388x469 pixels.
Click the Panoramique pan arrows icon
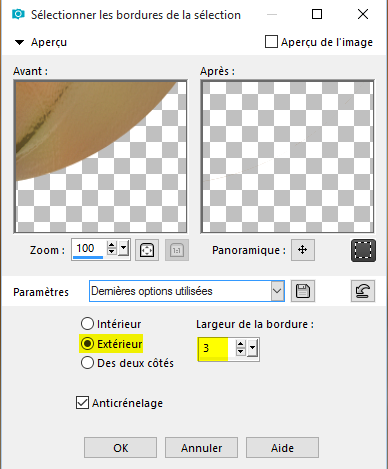[303, 250]
